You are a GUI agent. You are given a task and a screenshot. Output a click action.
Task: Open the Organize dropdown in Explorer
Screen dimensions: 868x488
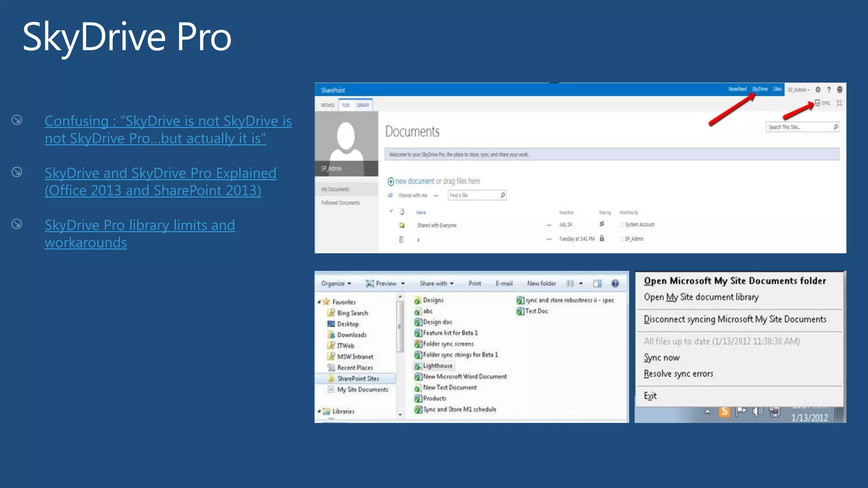(336, 283)
